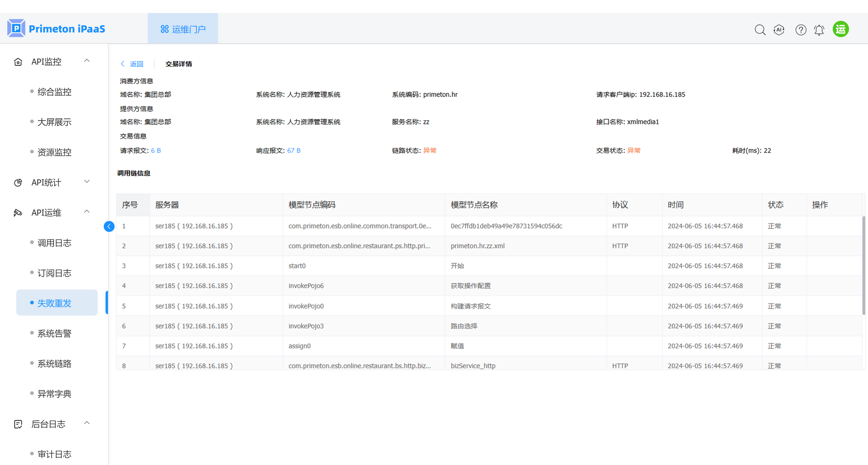This screenshot has height=465, width=868.
Task: Open the notifications bell icon
Action: tap(819, 30)
